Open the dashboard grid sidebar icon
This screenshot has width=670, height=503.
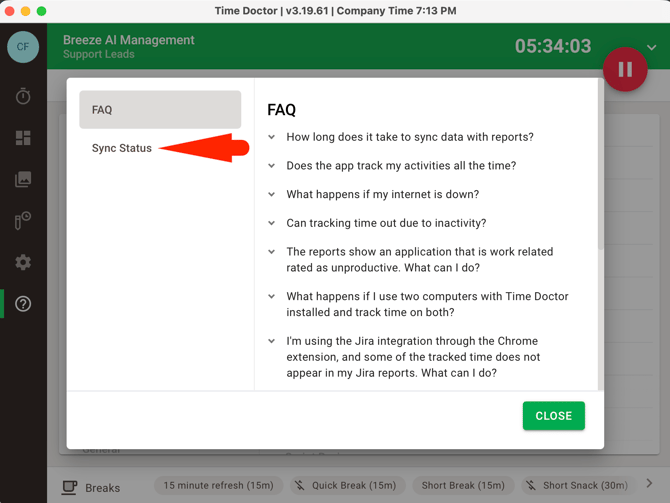(x=23, y=138)
